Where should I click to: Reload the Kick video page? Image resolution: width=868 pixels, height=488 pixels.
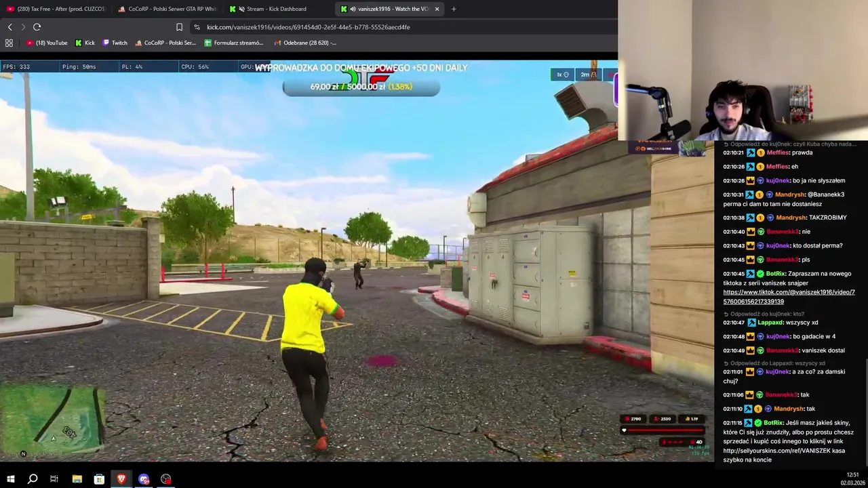[37, 27]
